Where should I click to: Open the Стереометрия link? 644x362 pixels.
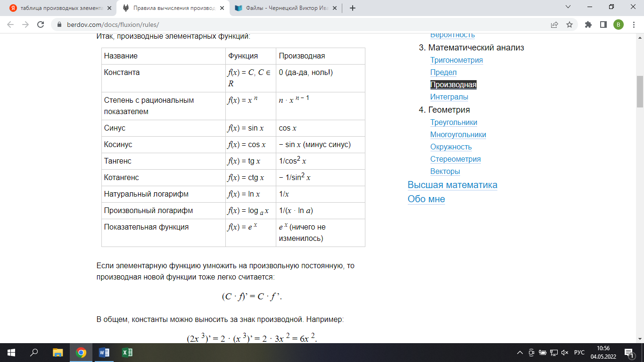click(455, 159)
